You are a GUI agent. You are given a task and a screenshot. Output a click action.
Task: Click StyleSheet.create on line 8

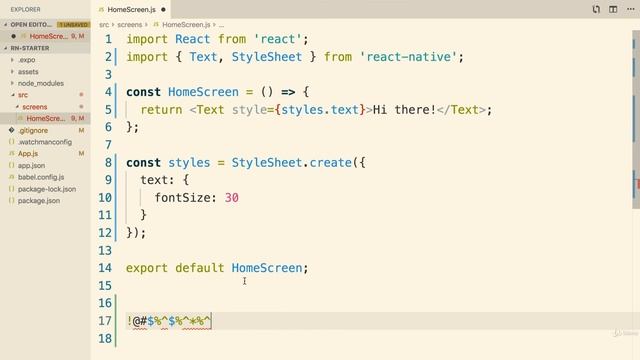point(291,163)
